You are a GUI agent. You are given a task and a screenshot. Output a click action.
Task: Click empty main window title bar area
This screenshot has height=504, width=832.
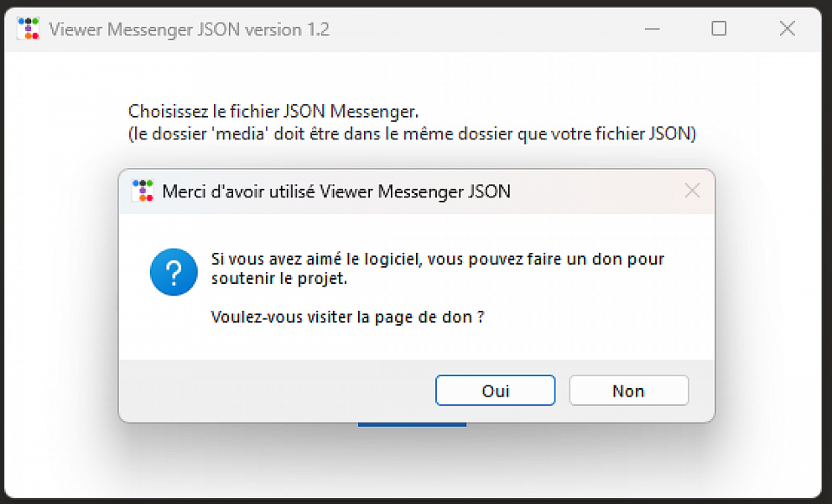coord(485,29)
